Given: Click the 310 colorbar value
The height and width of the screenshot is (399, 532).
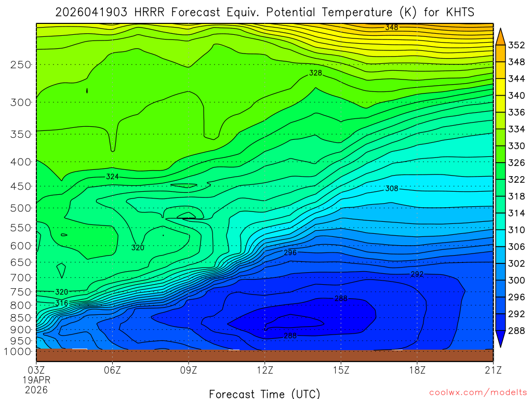Looking at the screenshot, I should 516,230.
